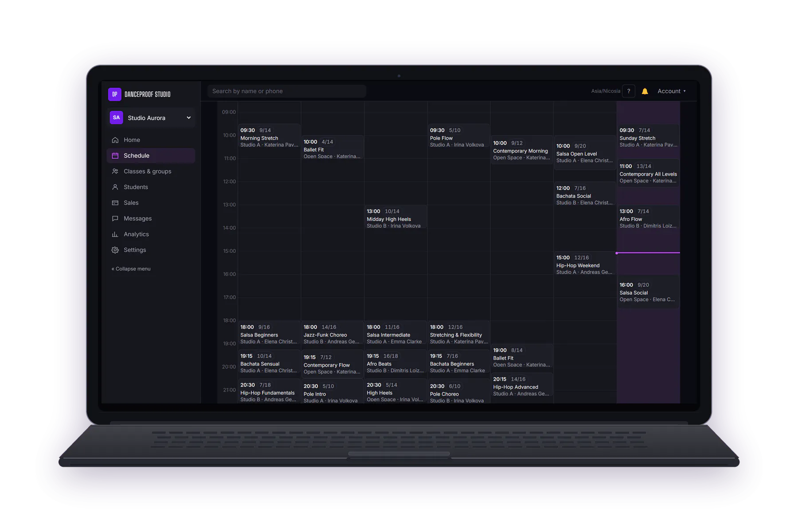Screen dimensions: 798x532
Task: Open the Analytics menu item
Action: tap(151, 235)
